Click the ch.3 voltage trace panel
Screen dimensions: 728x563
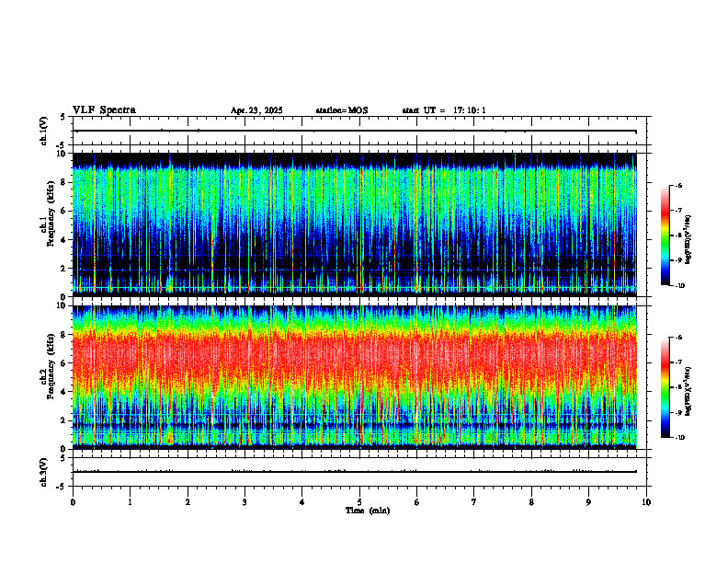click(x=359, y=472)
